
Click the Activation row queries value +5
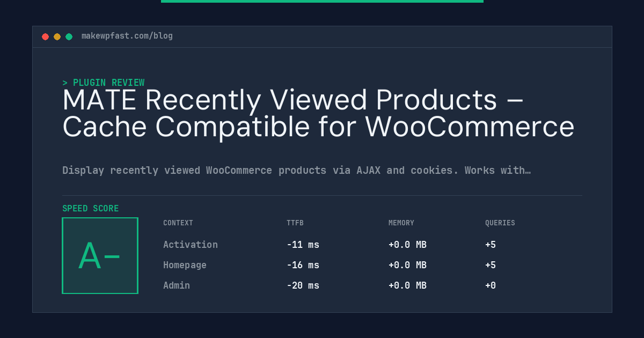[491, 245]
